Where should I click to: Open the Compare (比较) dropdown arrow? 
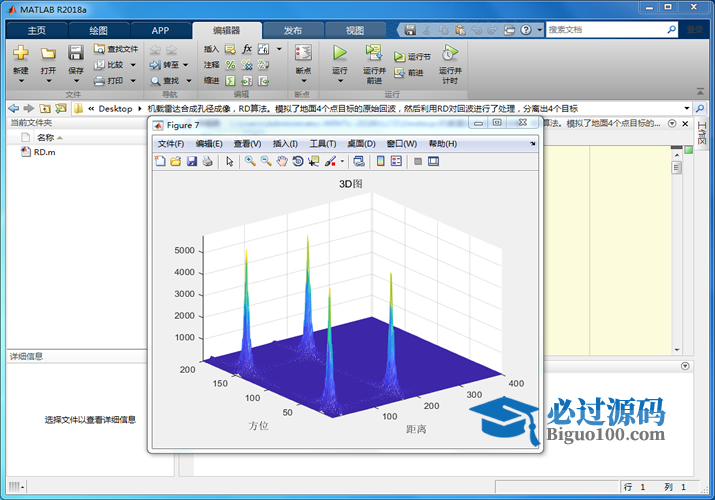click(x=133, y=65)
